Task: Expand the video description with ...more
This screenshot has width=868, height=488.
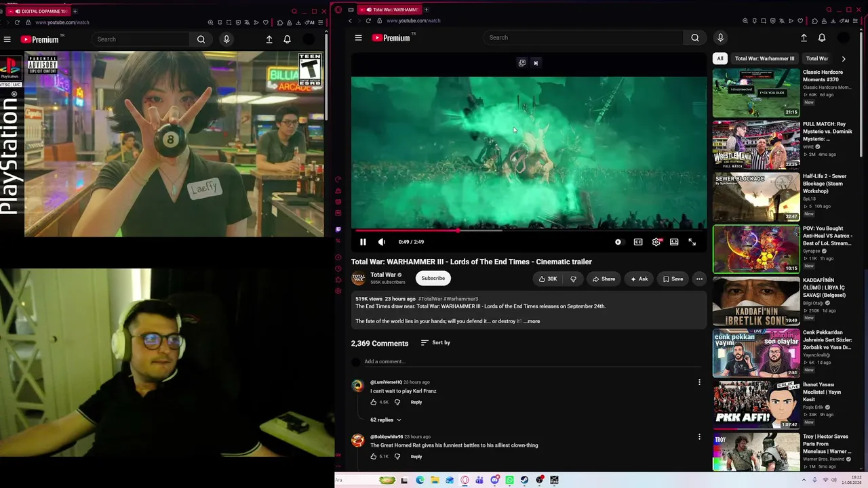Action: point(532,321)
